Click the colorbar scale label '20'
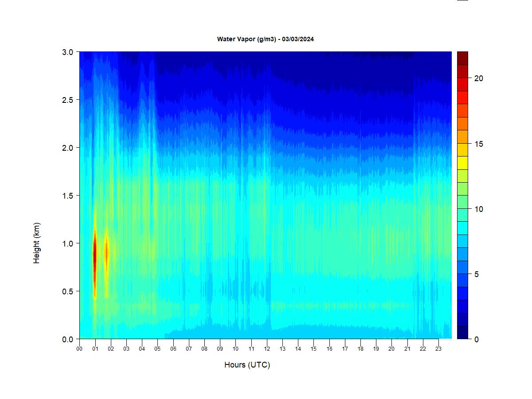 click(479, 78)
